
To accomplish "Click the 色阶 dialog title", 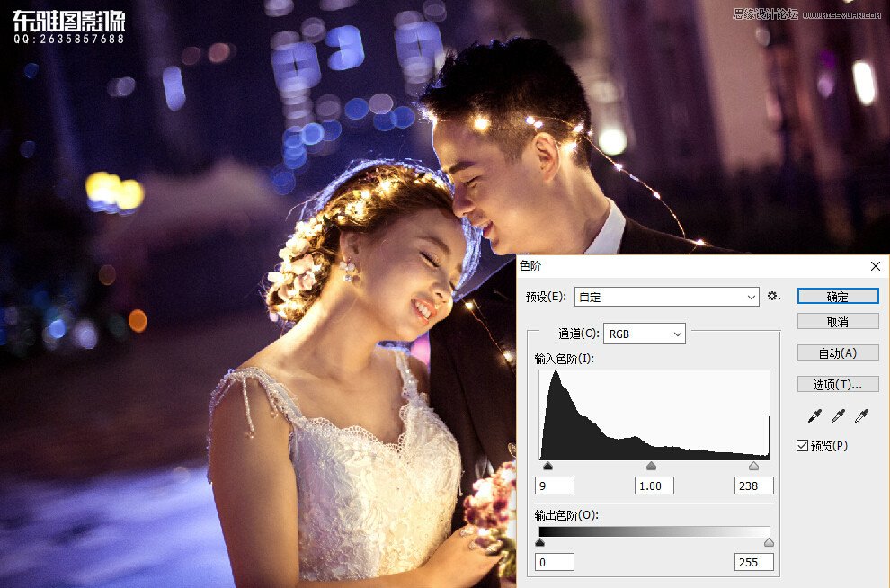I will [x=530, y=265].
